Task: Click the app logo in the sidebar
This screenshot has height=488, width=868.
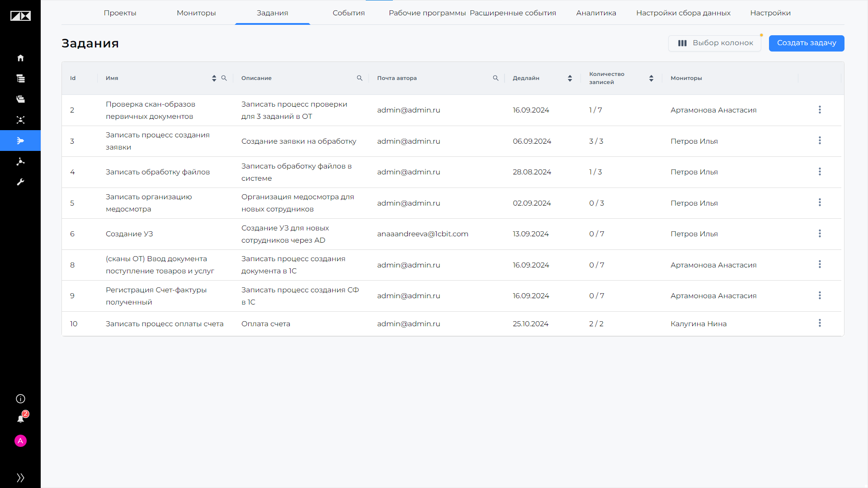Action: [20, 16]
